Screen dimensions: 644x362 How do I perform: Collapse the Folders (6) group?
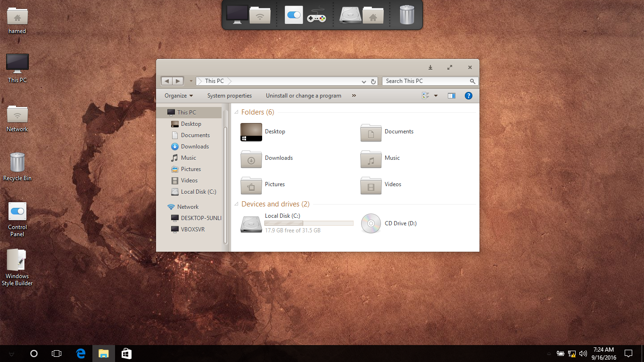(x=237, y=112)
